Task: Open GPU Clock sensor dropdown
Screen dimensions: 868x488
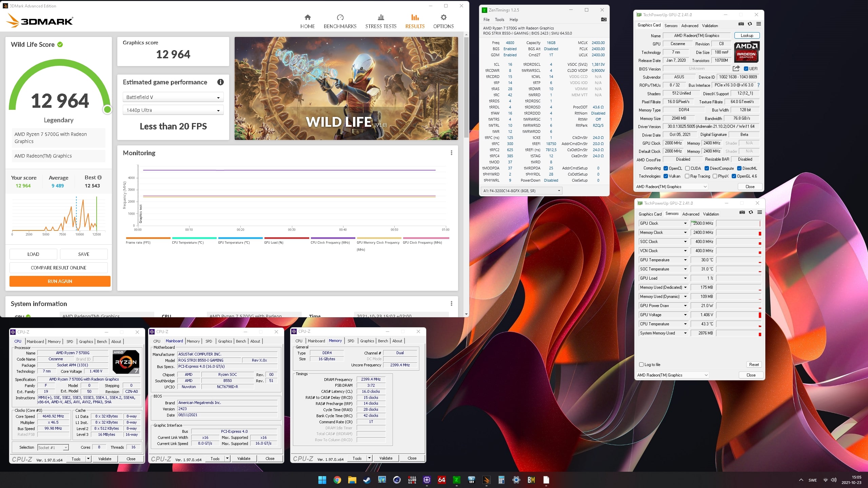Action: pyautogui.click(x=685, y=223)
